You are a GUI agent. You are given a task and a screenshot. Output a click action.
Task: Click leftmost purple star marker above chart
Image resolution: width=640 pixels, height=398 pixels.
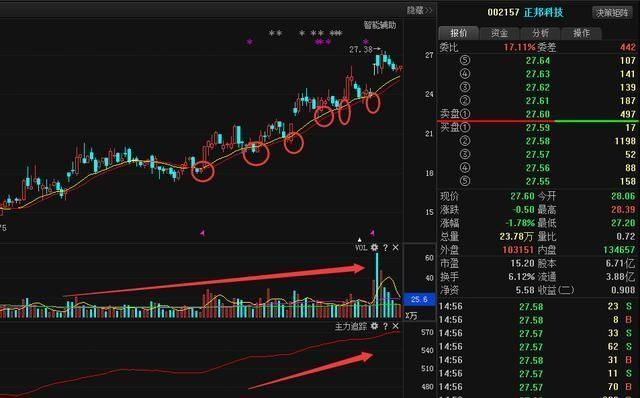249,42
